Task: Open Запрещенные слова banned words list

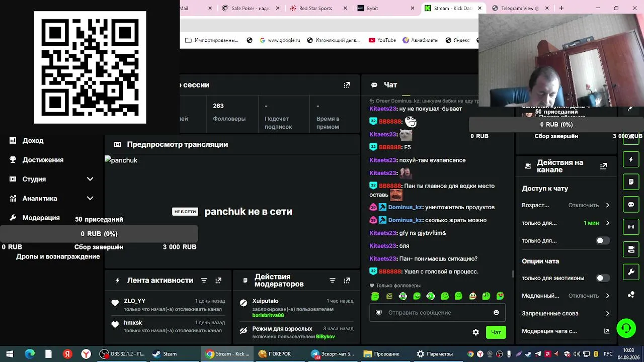Action: coord(566,313)
